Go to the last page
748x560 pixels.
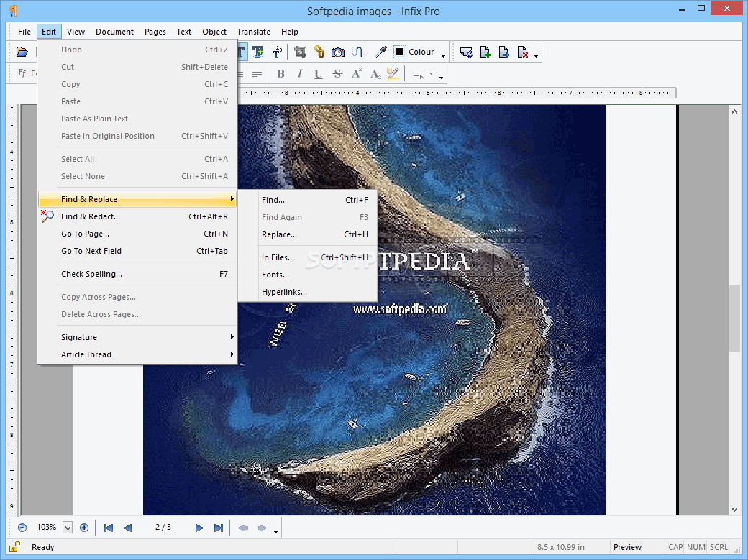218,528
